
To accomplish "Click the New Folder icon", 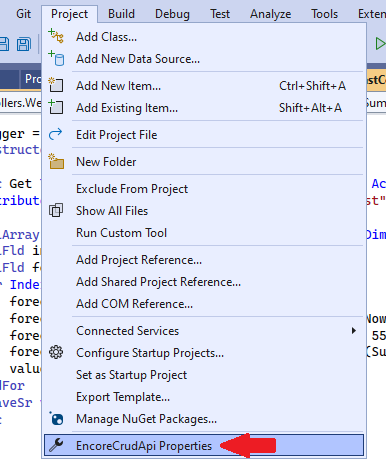I will (56, 161).
